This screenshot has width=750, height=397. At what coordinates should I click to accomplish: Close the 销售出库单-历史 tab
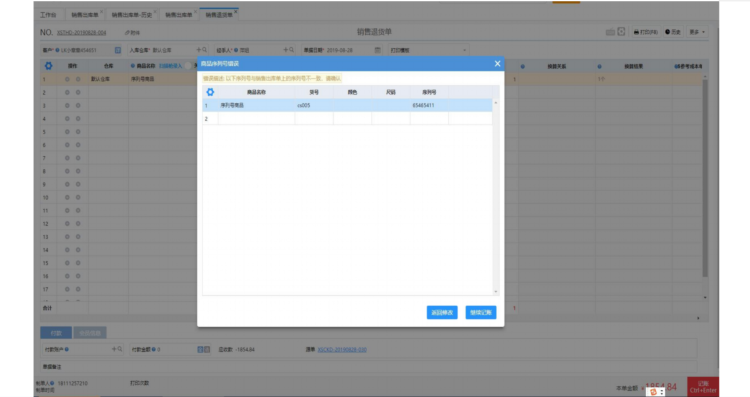coord(155,11)
